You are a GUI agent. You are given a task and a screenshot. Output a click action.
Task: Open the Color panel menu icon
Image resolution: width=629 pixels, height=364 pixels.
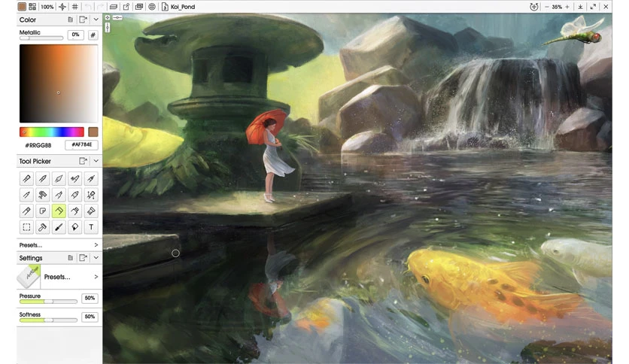[70, 20]
